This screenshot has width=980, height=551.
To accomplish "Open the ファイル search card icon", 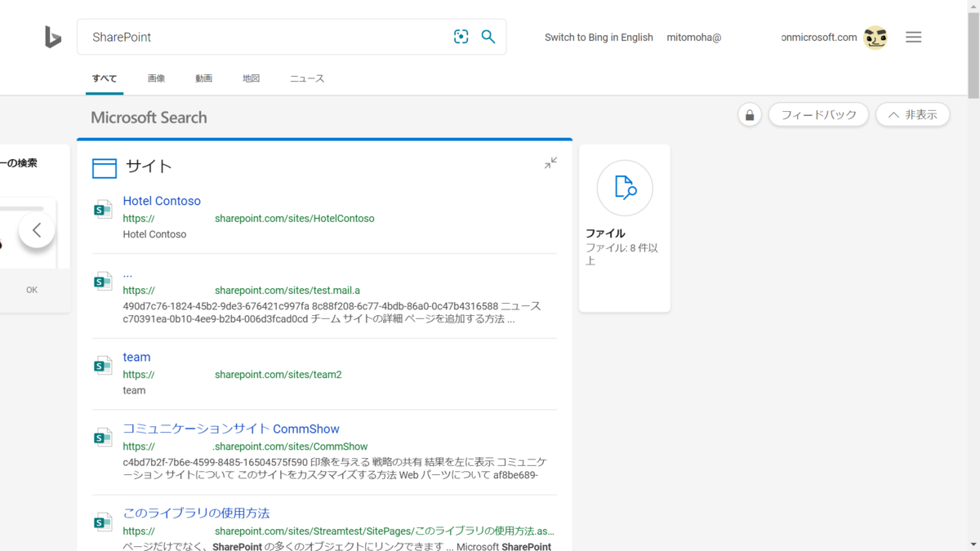I will (625, 189).
